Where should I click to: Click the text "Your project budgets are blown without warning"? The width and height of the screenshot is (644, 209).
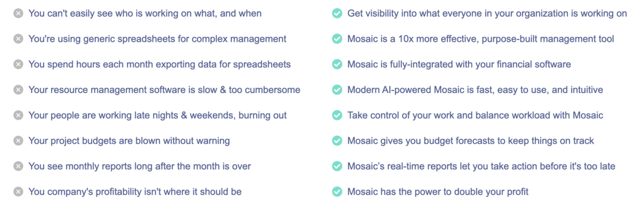tap(129, 141)
